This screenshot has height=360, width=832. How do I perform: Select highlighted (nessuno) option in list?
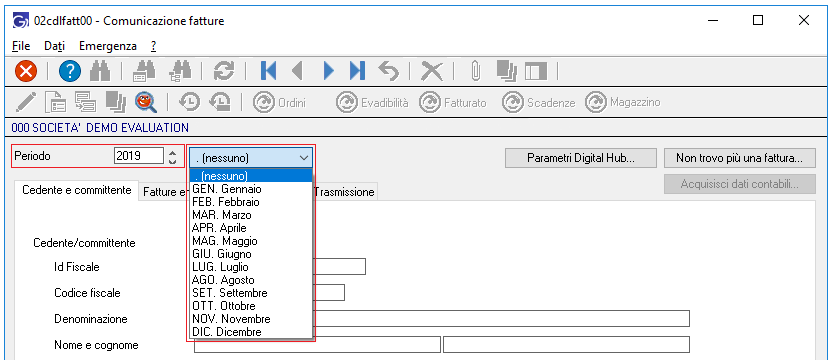tap(250, 176)
